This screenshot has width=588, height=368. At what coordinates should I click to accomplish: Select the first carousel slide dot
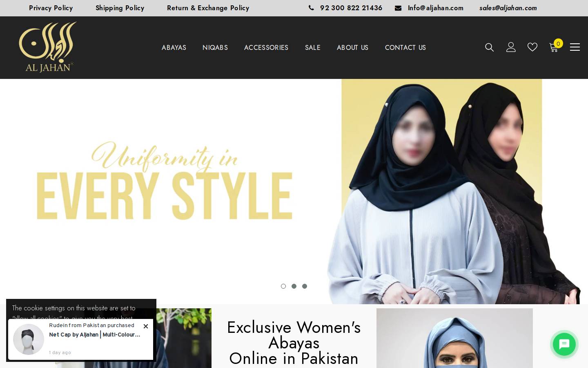click(283, 286)
